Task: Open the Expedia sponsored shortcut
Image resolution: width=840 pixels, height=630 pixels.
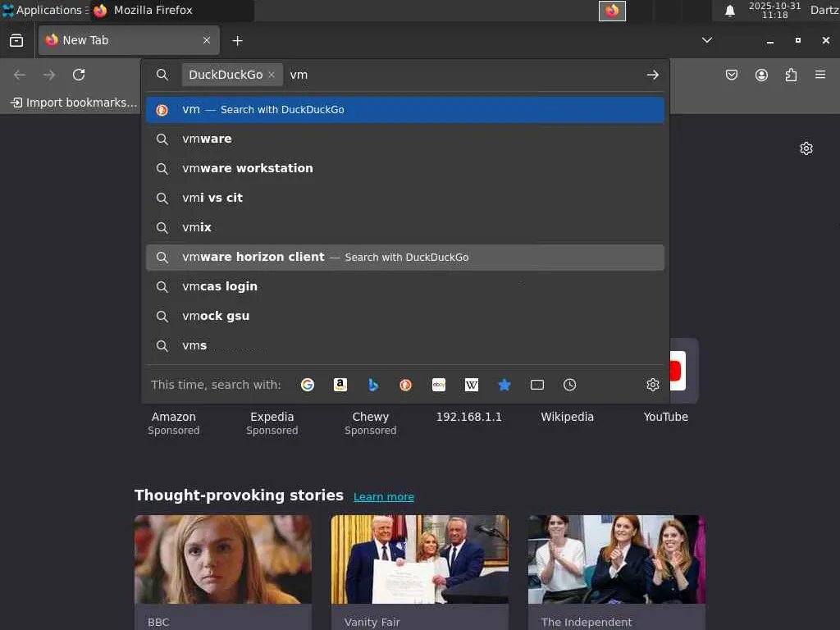Action: pos(272,417)
